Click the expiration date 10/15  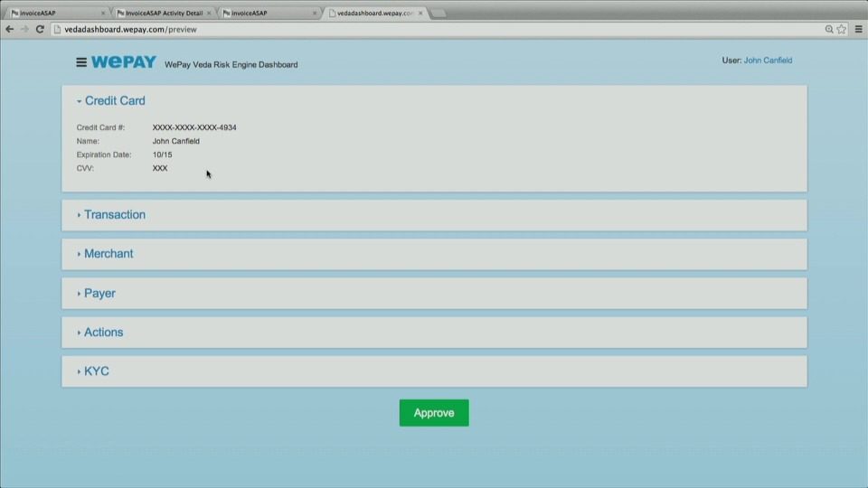[x=162, y=155]
